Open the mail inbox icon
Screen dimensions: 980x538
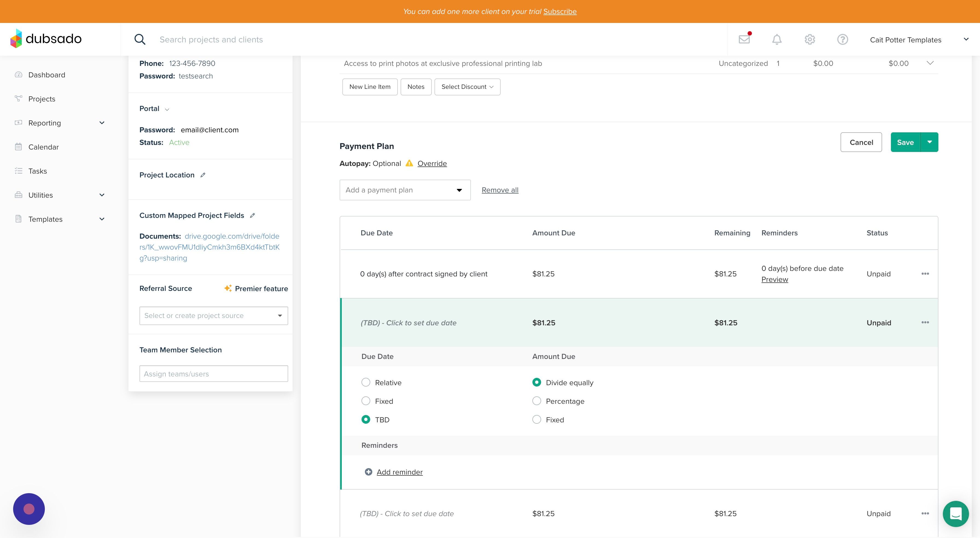(744, 39)
